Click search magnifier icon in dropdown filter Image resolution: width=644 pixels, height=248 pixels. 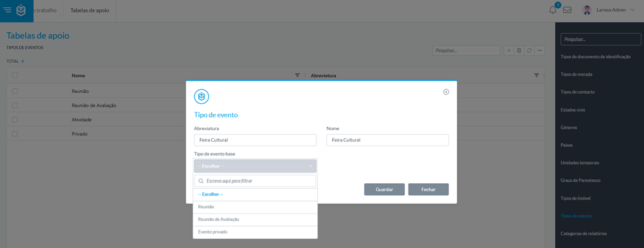[201, 181]
